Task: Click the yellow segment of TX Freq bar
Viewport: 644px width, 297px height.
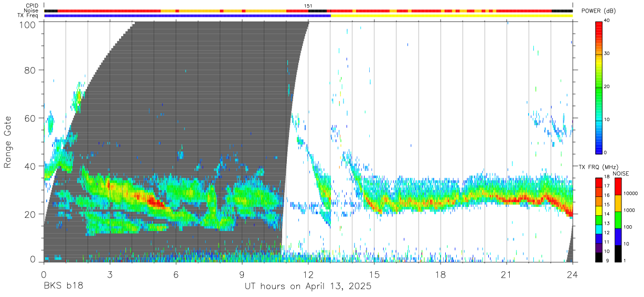Action: pos(452,16)
